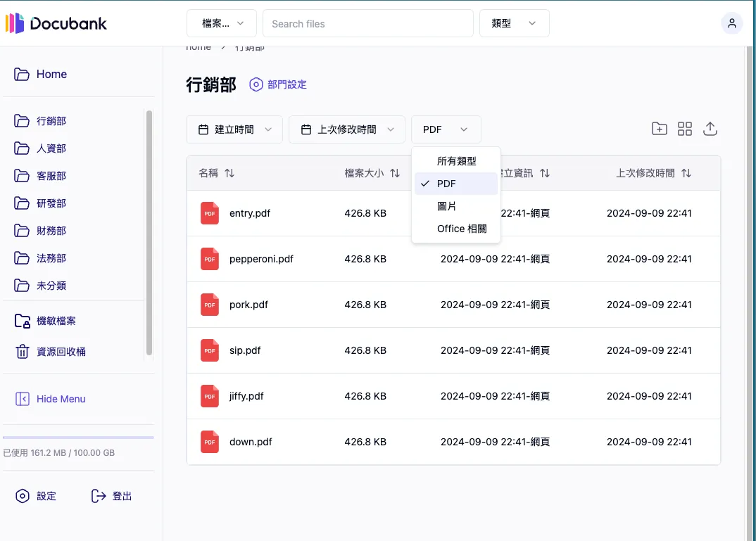Expand the 建立時間 filter dropdown

tap(234, 129)
